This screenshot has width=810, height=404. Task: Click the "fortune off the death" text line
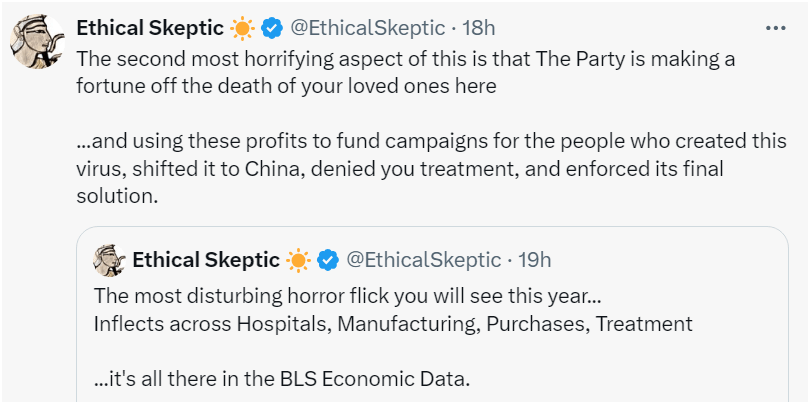[286, 85]
